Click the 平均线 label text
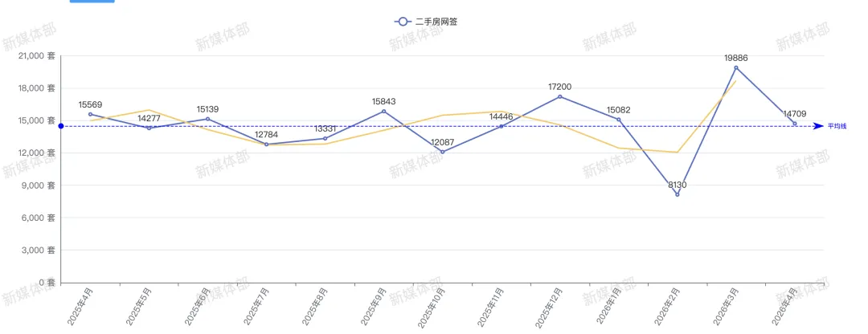Viewport: 868px width, 334px height. click(837, 126)
